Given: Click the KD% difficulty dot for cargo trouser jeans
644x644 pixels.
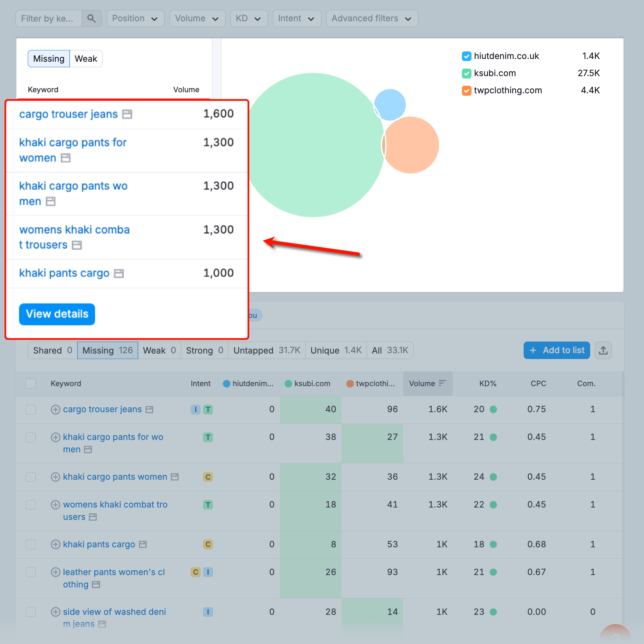Looking at the screenshot, I should point(493,409).
